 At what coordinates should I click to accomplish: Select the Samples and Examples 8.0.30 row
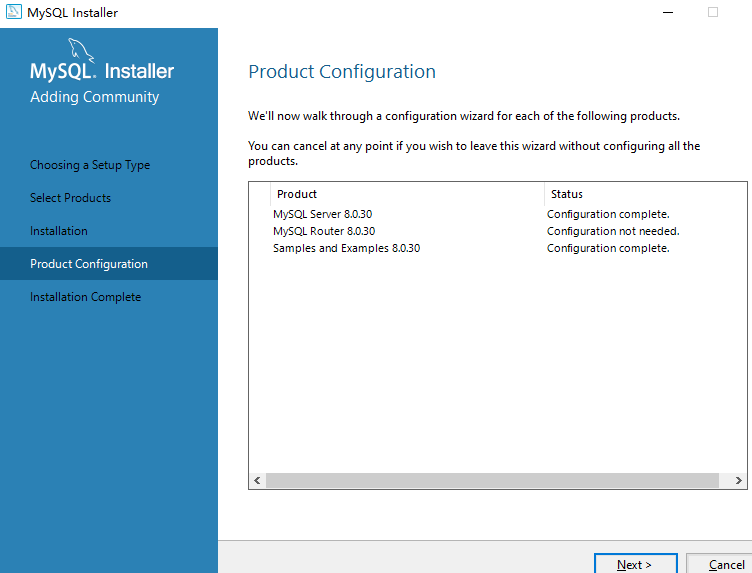346,248
